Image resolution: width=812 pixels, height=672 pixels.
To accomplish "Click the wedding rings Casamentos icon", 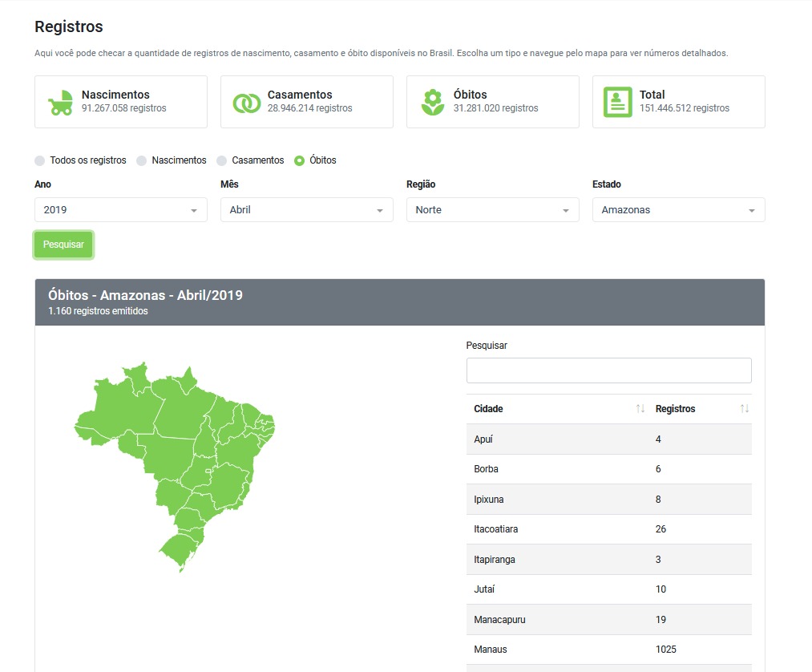I will click(x=247, y=103).
